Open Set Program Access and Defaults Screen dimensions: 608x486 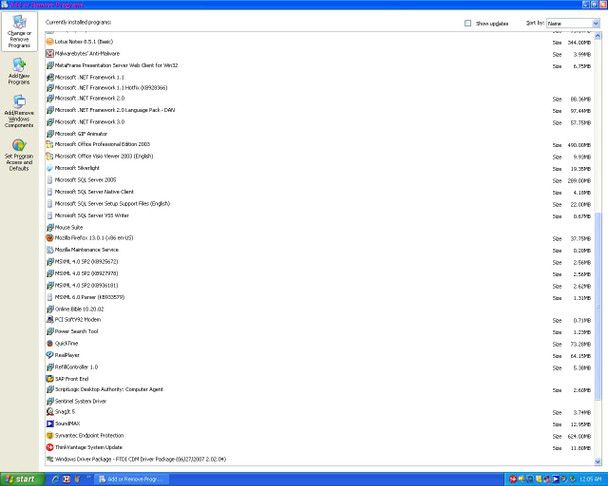click(19, 155)
